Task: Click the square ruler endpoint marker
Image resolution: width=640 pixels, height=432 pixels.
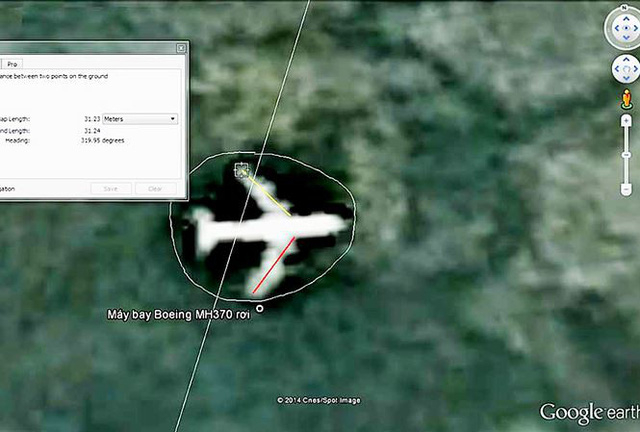Action: pos(241,170)
